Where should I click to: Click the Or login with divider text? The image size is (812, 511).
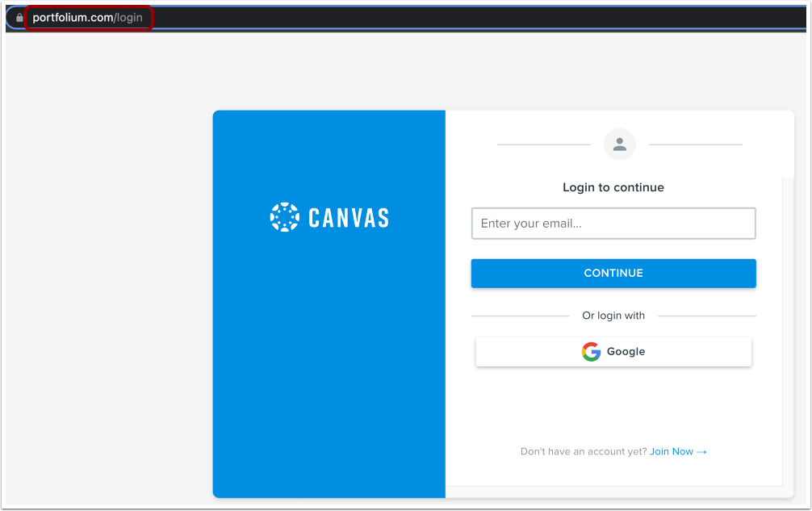pyautogui.click(x=613, y=316)
